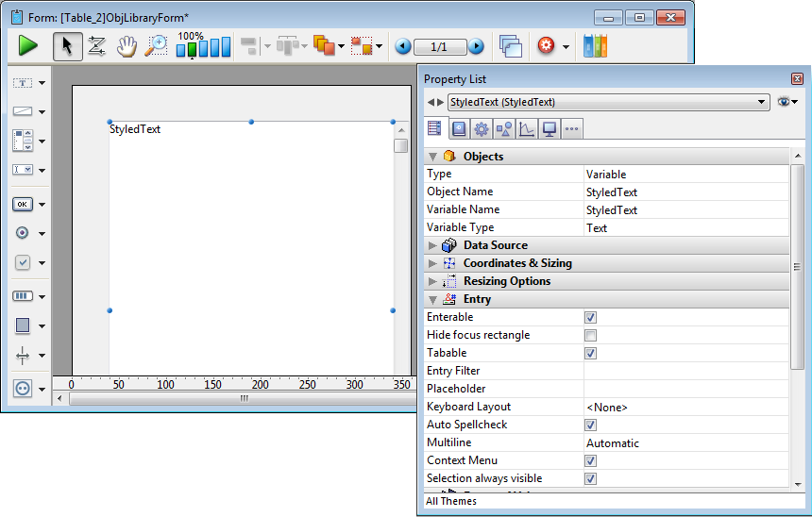Go to next form page arrow
The image size is (812, 517).
coord(477,46)
